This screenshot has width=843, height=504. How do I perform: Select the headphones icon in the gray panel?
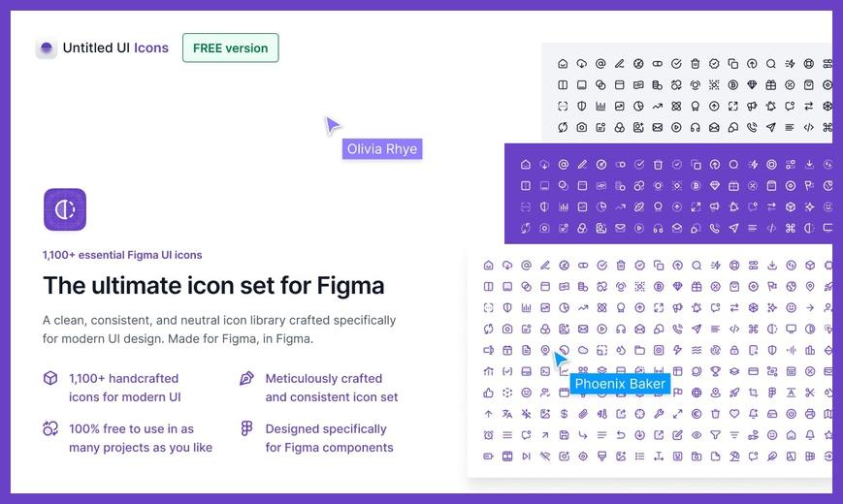point(695,127)
